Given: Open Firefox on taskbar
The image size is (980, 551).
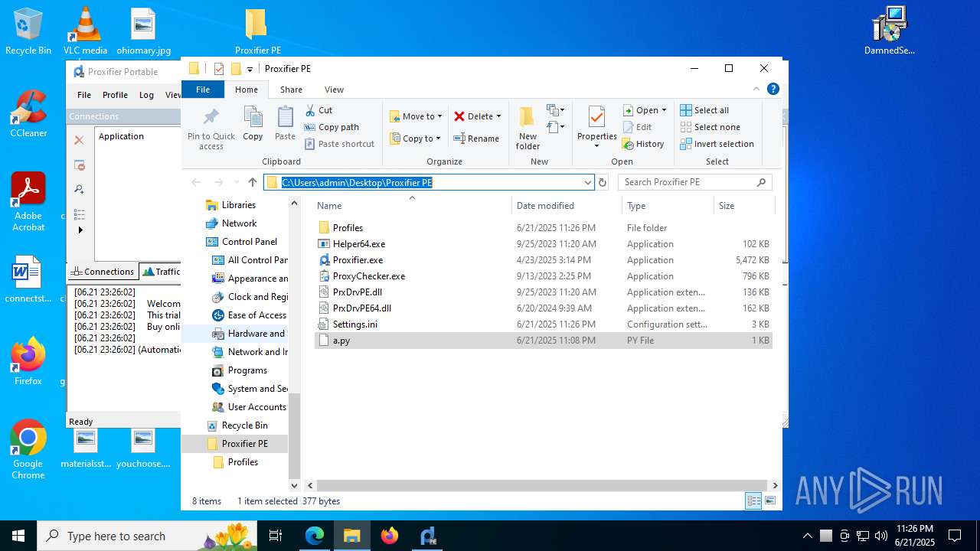Looking at the screenshot, I should click(x=390, y=536).
